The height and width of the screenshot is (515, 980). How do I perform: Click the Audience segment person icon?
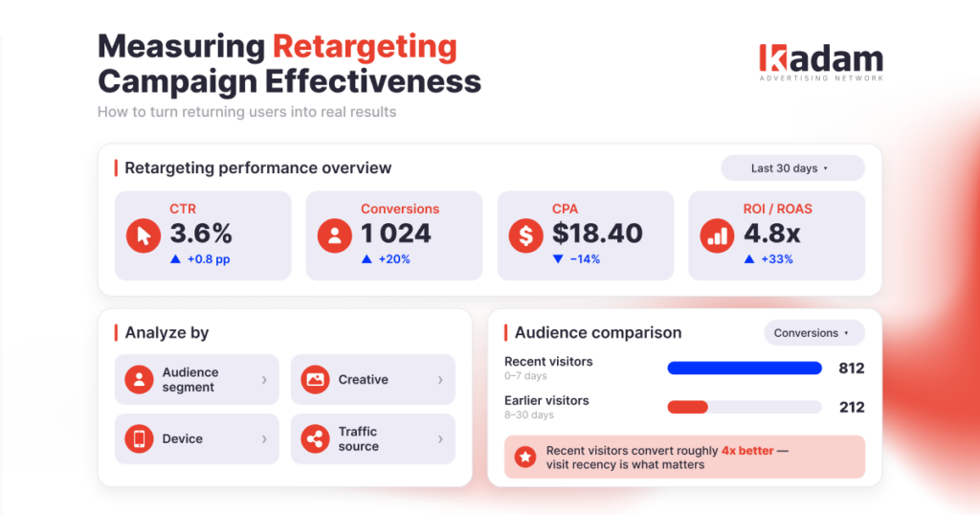pos(139,379)
